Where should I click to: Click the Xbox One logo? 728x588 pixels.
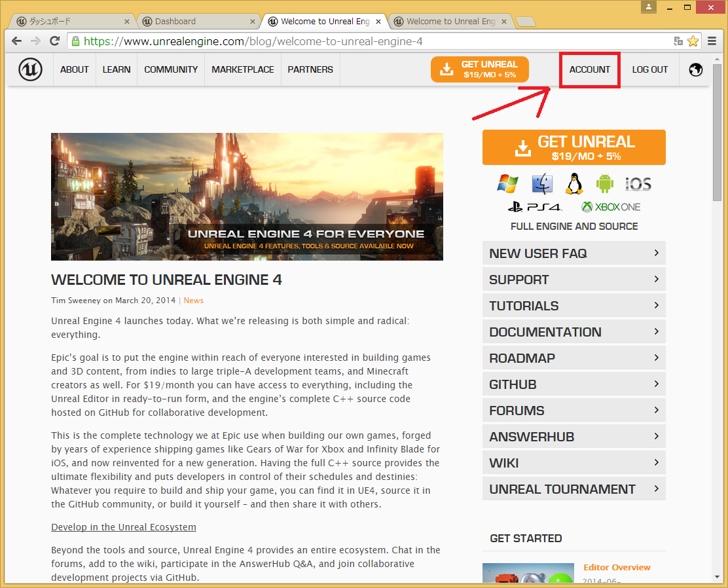[x=611, y=207]
